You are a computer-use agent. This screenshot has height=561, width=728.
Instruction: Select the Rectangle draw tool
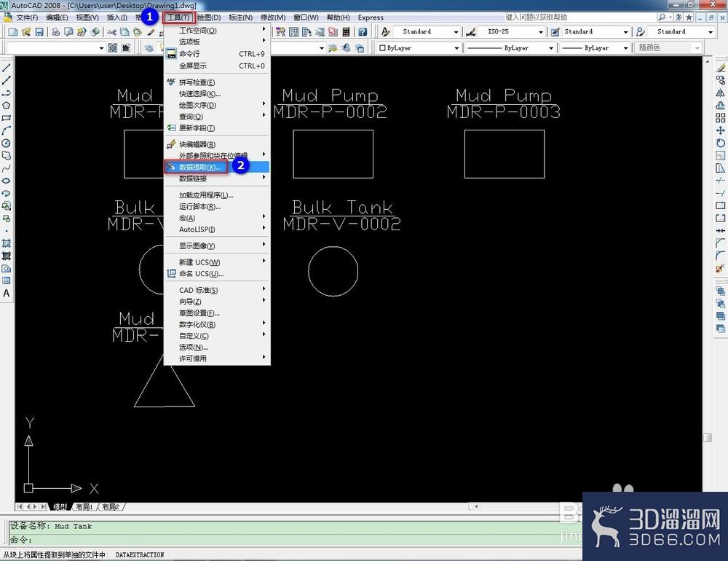coord(7,118)
